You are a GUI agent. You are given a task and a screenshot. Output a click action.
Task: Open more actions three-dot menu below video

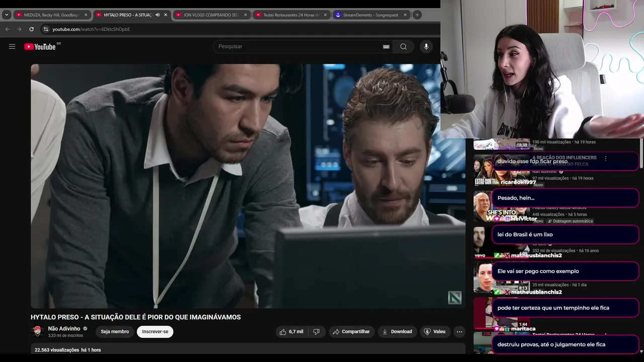(459, 332)
